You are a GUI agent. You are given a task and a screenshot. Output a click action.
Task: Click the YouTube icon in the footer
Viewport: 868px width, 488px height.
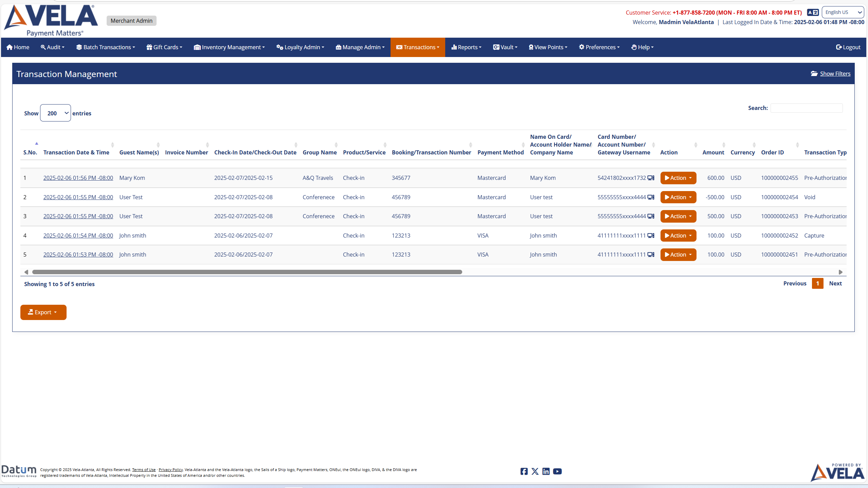click(557, 471)
